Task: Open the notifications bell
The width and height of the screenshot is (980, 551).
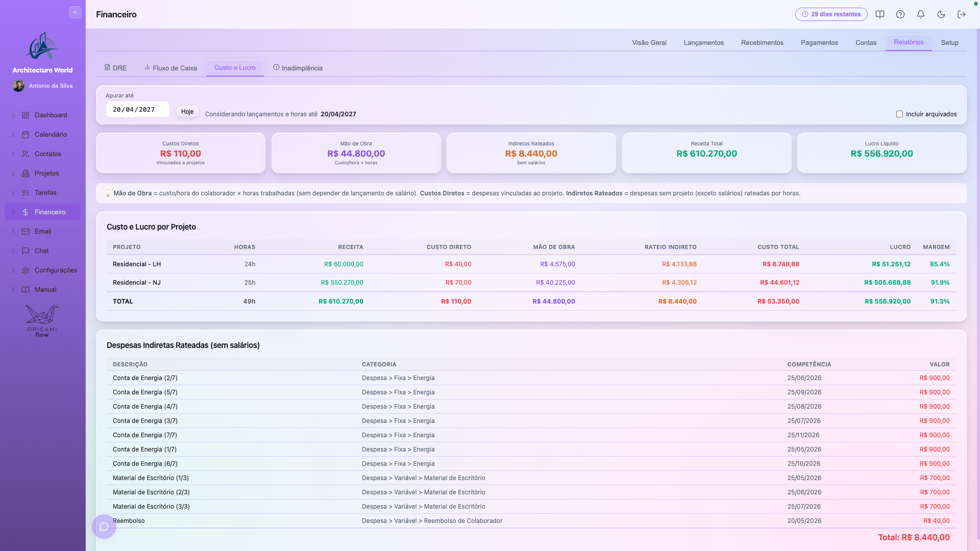Action: (921, 14)
